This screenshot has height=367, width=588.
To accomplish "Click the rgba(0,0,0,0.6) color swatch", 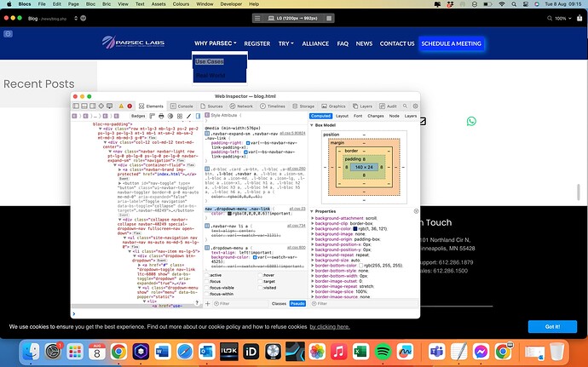I will tap(229, 214).
